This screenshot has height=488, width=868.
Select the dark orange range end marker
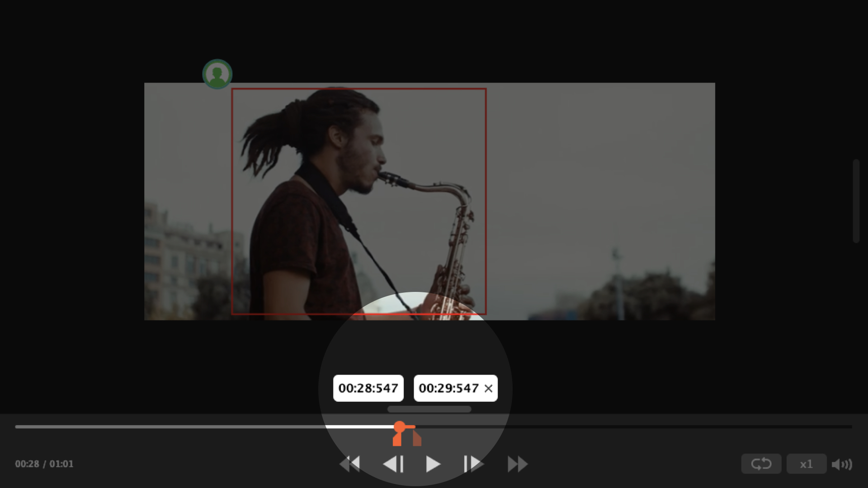pos(417,438)
